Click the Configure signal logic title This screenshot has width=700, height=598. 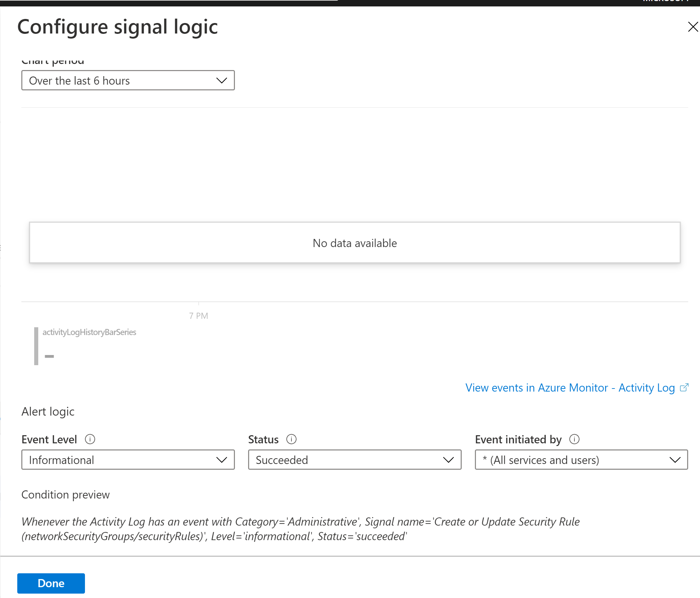tap(117, 27)
